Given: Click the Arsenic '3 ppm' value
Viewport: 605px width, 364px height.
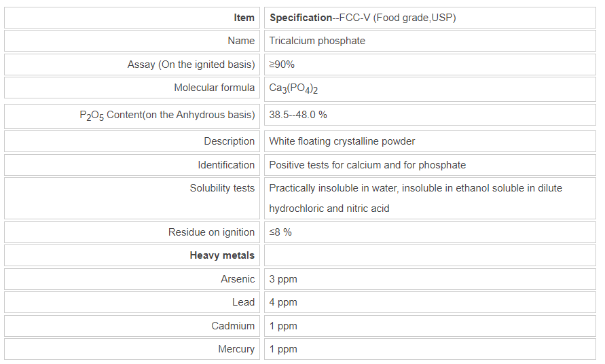Looking at the screenshot, I should coord(283,279).
